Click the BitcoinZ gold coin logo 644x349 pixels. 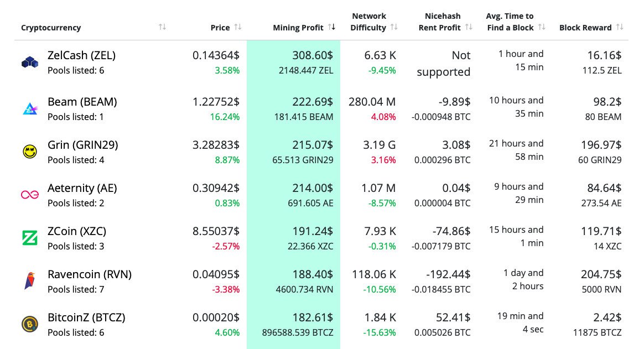click(x=29, y=324)
